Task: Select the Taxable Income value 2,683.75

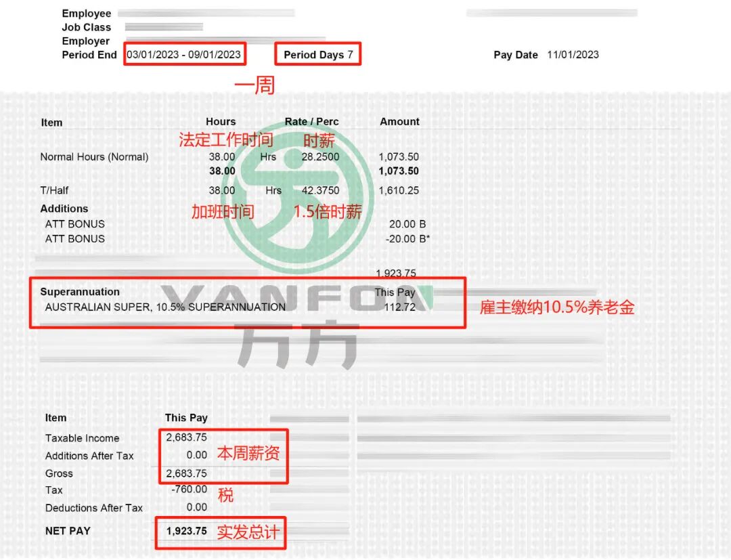Action: point(187,437)
